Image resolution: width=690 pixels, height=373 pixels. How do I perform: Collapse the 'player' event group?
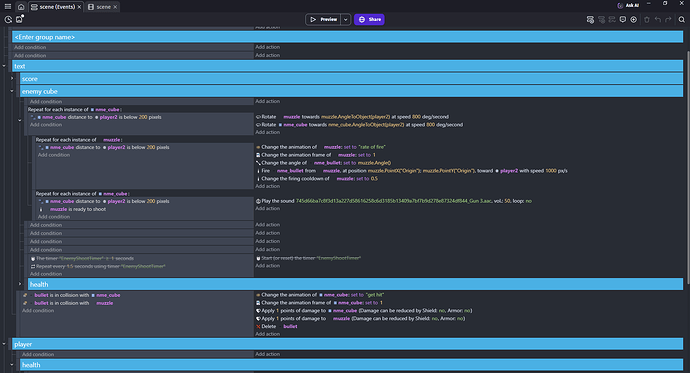pos(4,344)
